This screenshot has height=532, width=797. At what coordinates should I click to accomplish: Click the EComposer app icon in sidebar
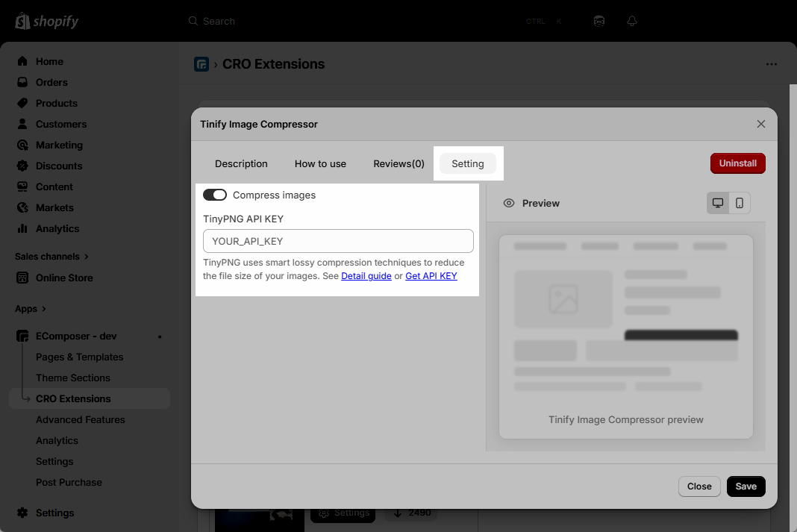click(22, 336)
